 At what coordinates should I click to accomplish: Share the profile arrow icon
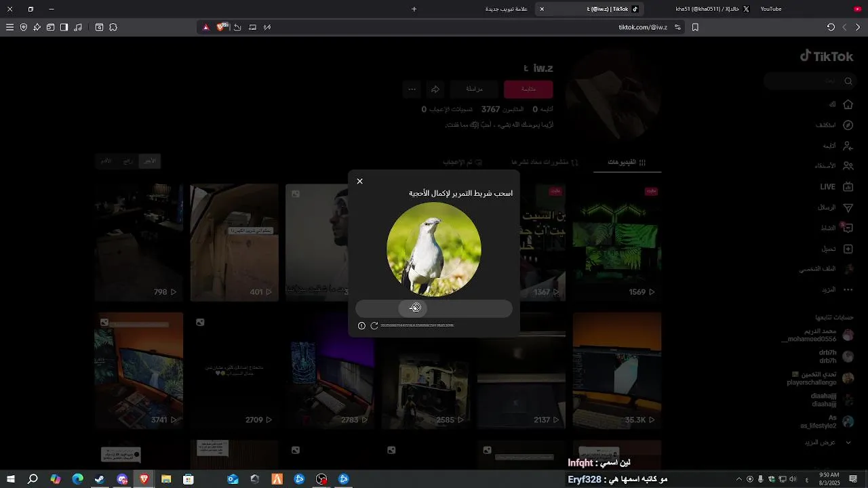coord(435,89)
